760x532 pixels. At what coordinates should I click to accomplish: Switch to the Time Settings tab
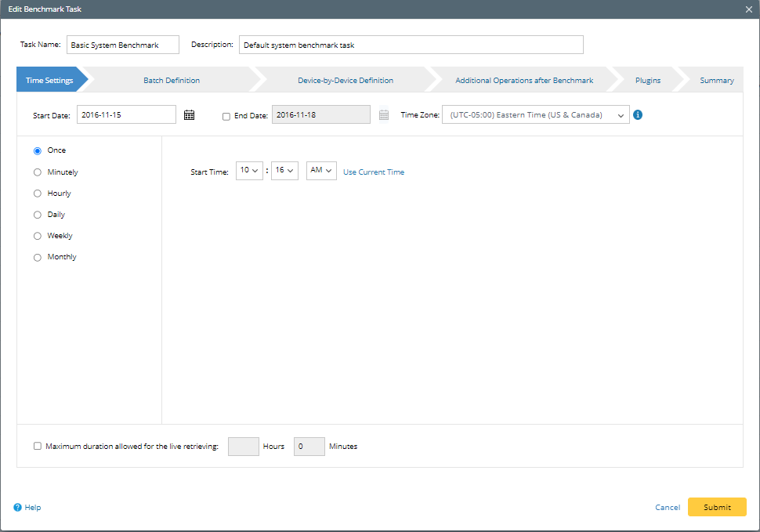[49, 80]
